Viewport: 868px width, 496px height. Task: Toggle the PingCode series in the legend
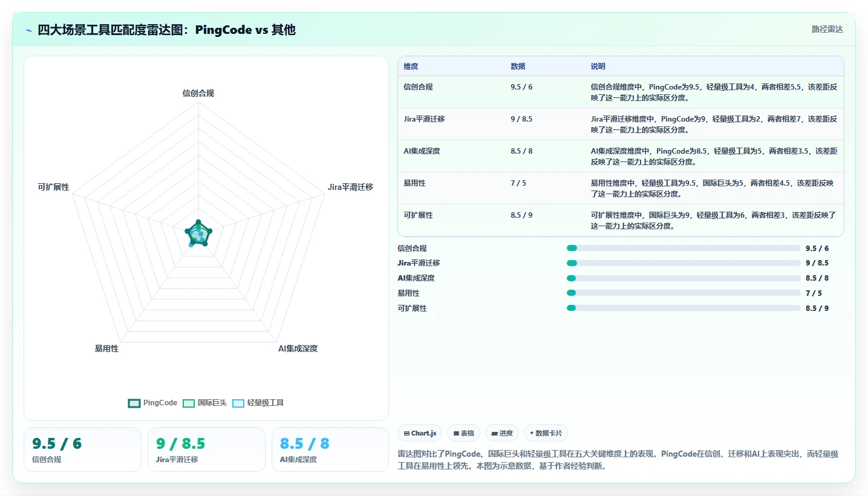[x=152, y=403]
